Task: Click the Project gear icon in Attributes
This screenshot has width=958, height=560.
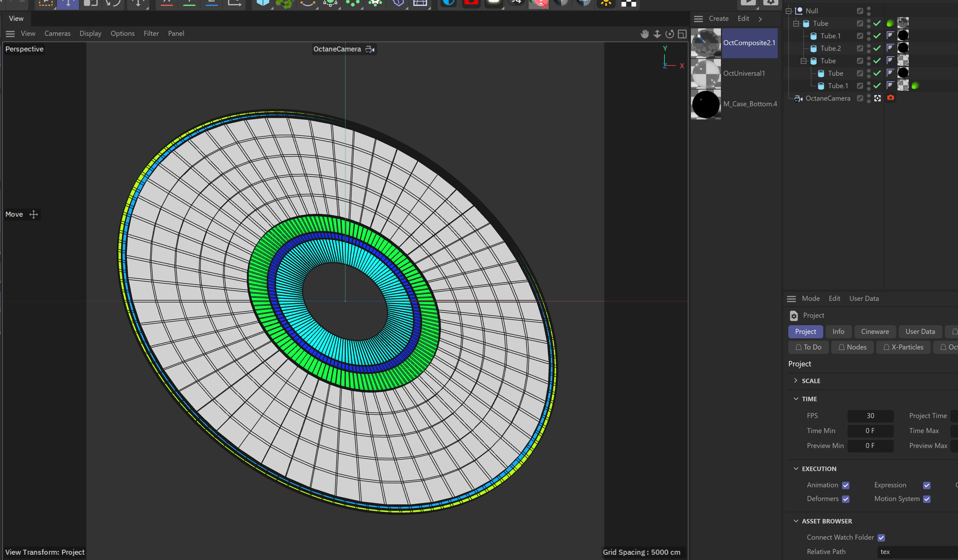Action: click(x=793, y=315)
